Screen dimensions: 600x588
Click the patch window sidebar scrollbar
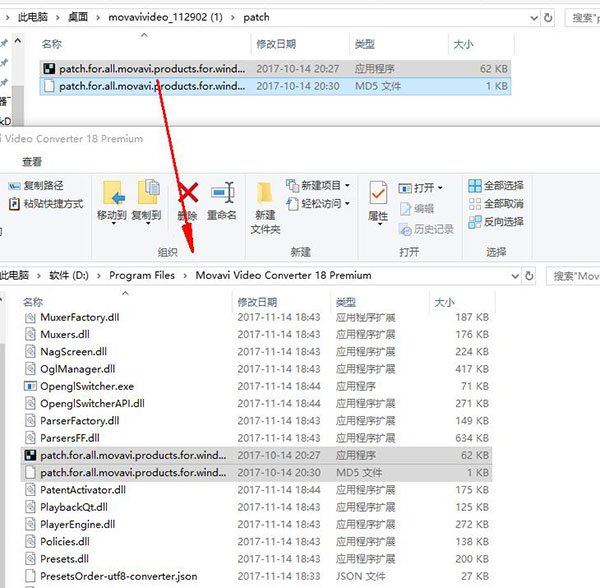[x=18, y=106]
